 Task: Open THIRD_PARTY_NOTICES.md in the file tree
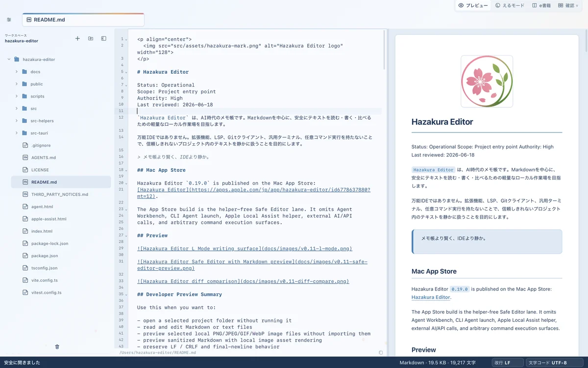[x=61, y=194]
